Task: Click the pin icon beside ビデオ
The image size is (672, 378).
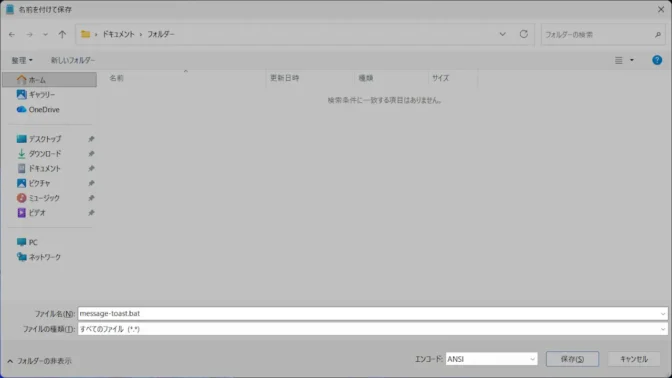Action: pyautogui.click(x=91, y=213)
